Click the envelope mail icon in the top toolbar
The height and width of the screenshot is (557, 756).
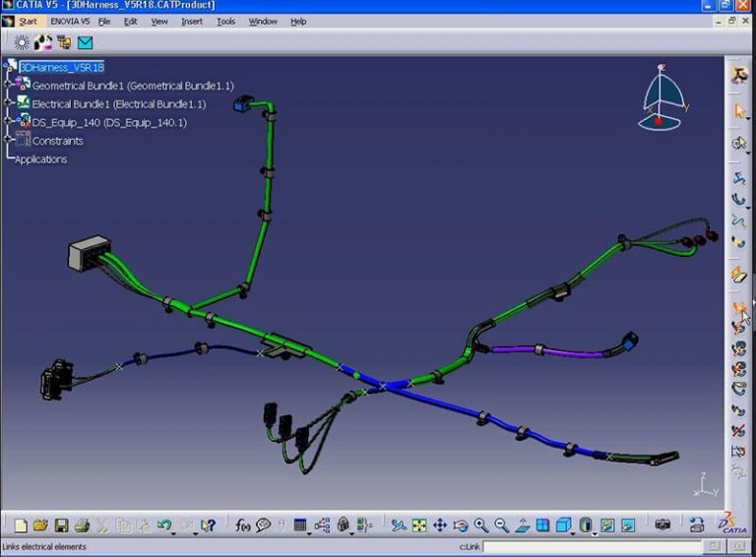click(86, 42)
